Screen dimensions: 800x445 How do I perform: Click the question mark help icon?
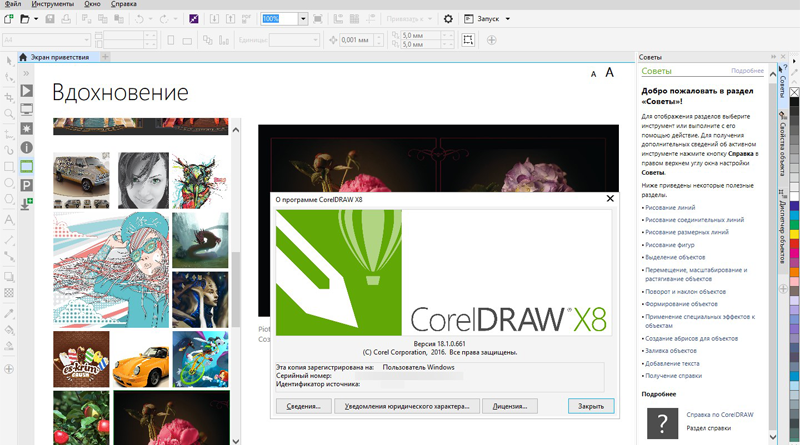click(662, 423)
